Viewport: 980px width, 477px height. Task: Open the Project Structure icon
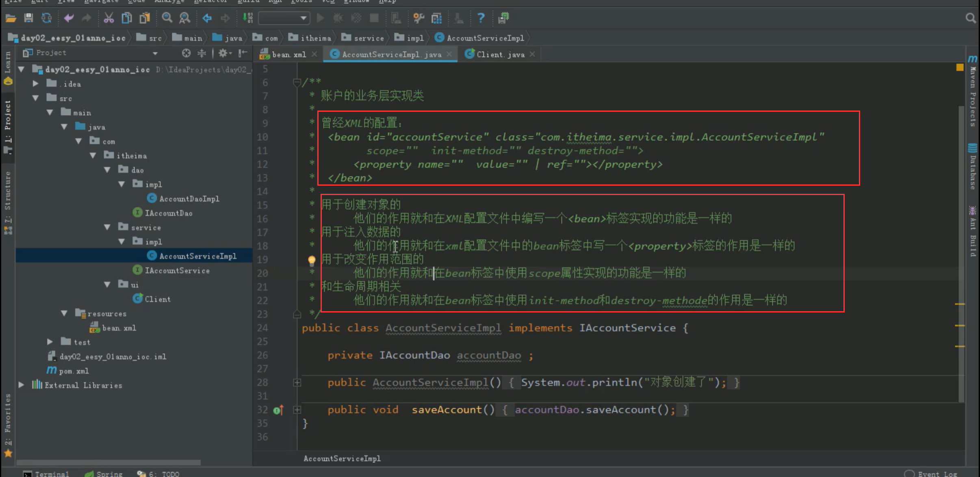coord(437,18)
